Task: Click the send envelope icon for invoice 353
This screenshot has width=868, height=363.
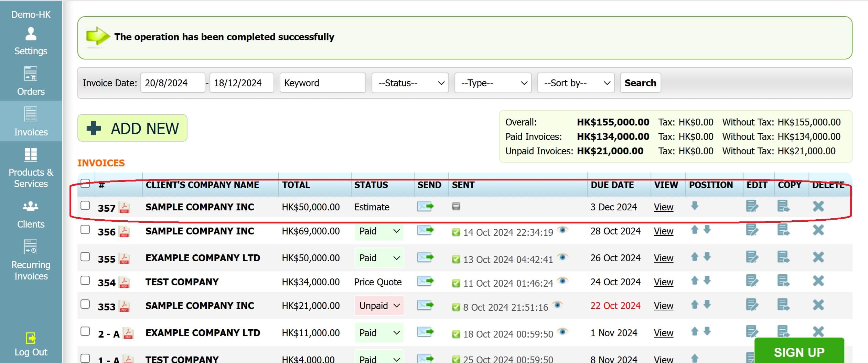Action: [426, 305]
